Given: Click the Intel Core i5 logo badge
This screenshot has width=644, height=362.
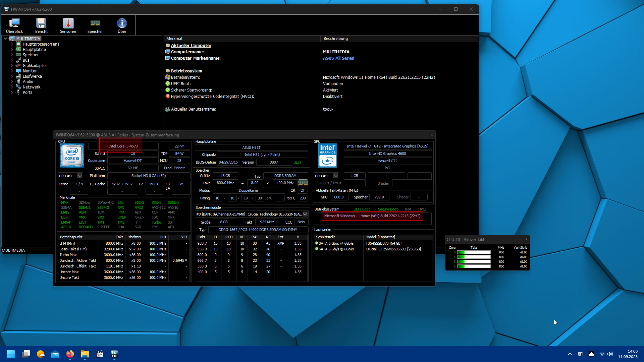Looking at the screenshot, I should [x=72, y=156].
